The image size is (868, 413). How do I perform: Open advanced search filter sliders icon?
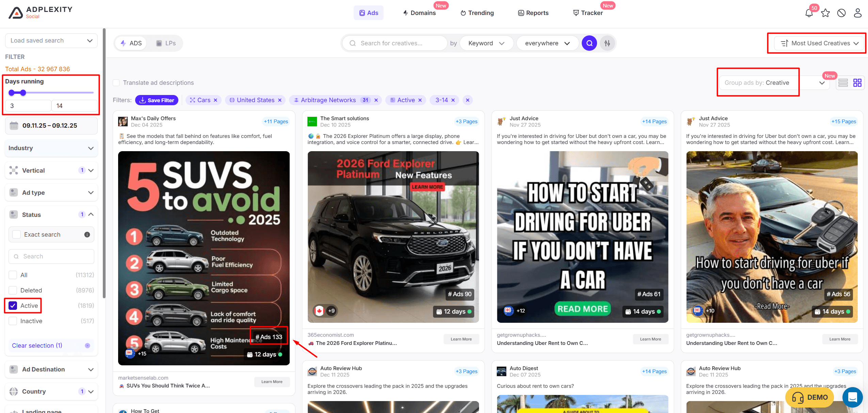[x=607, y=43]
